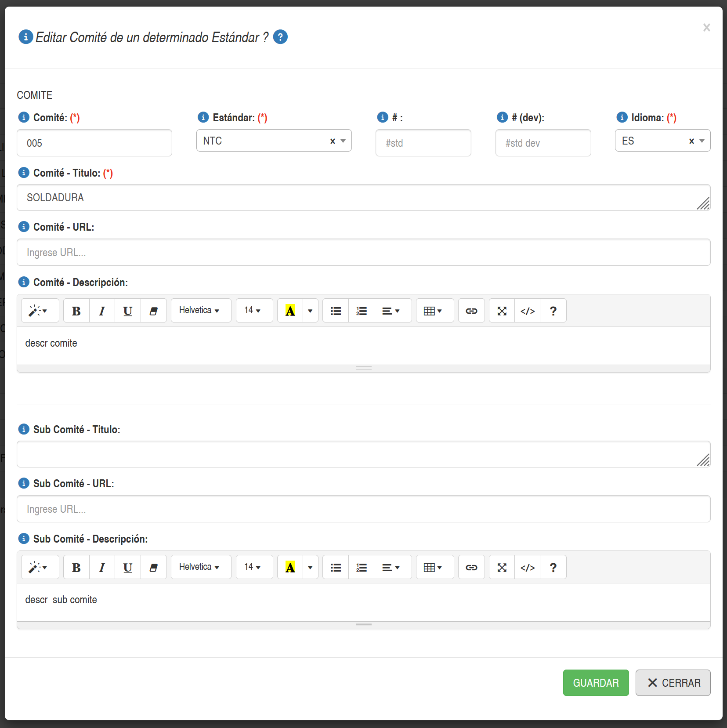727x728 pixels.
Task: Toggle italic in Sub Comité Descripción editor
Action: pos(102,568)
